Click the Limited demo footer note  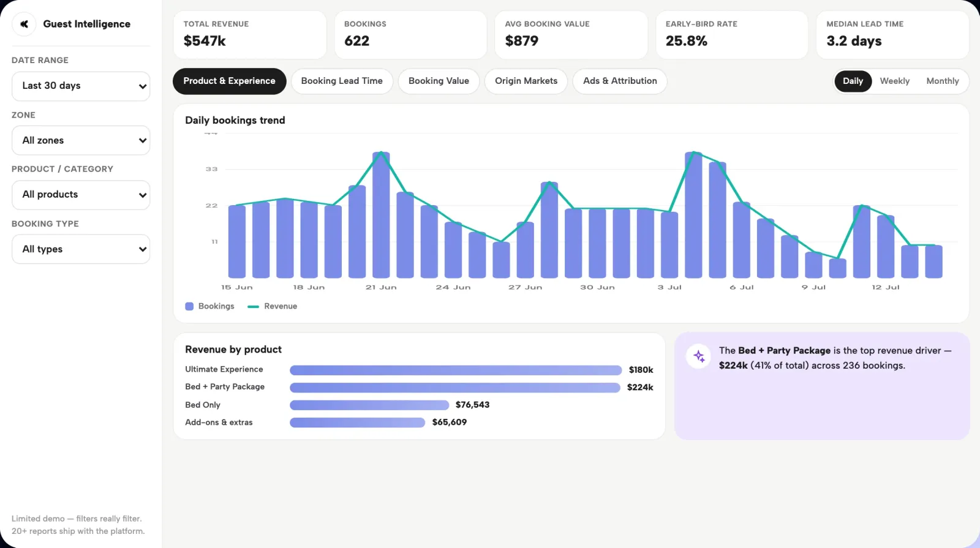78,525
